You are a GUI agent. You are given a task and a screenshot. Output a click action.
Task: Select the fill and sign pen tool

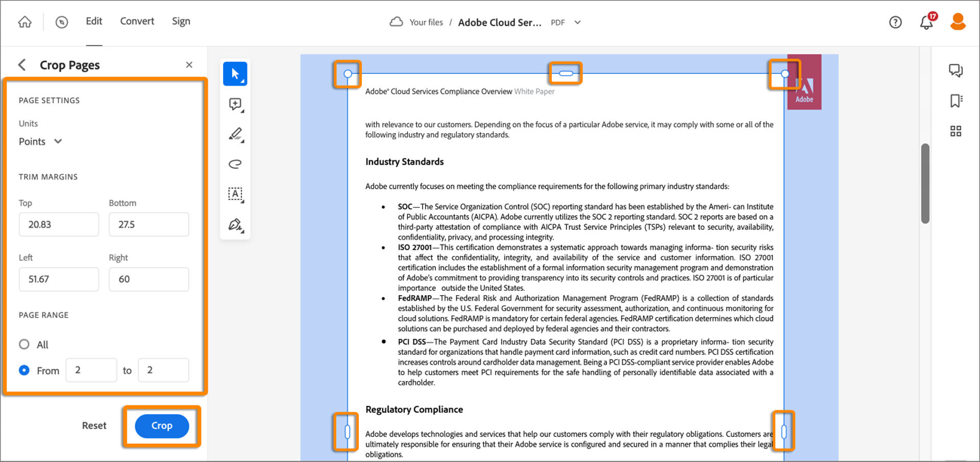coord(235,224)
